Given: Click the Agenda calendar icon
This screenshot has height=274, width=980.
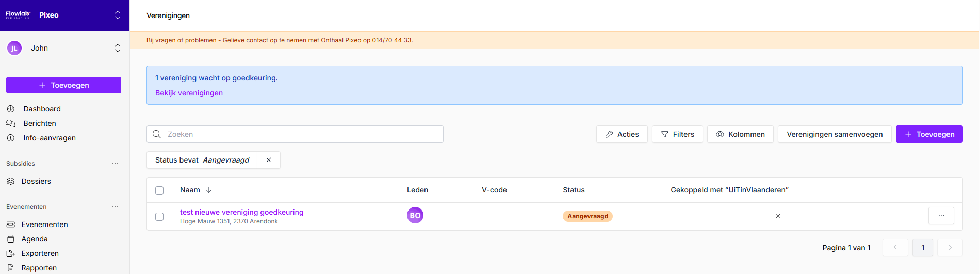Looking at the screenshot, I should pos(11,239).
